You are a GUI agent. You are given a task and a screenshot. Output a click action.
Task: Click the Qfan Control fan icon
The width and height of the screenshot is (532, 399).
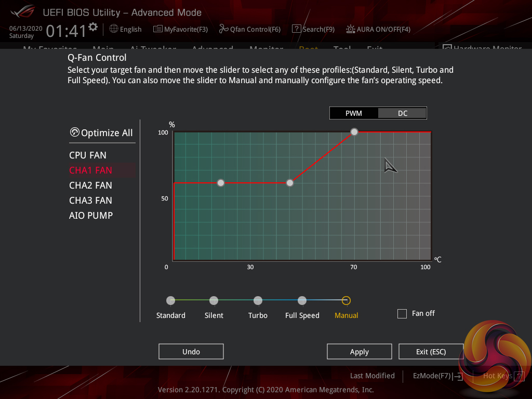click(223, 29)
